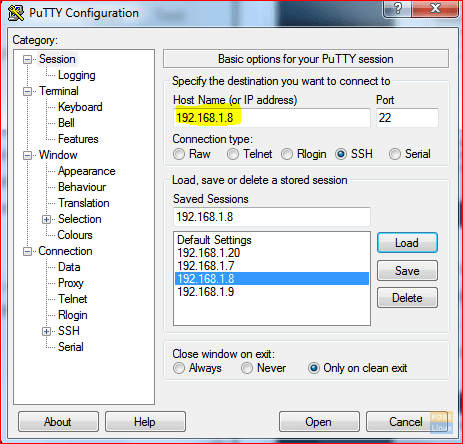Open the SSH category in tree
Image resolution: width=463 pixels, height=444 pixels.
coord(69,331)
